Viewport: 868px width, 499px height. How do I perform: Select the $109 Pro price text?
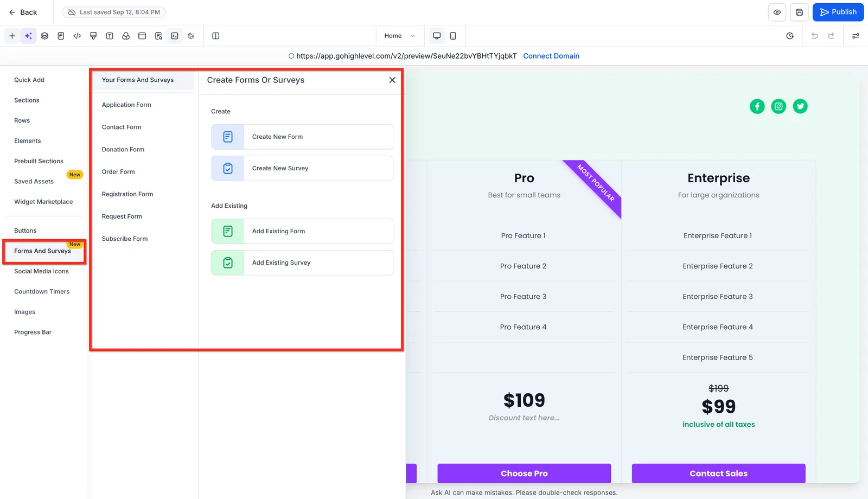(x=524, y=400)
